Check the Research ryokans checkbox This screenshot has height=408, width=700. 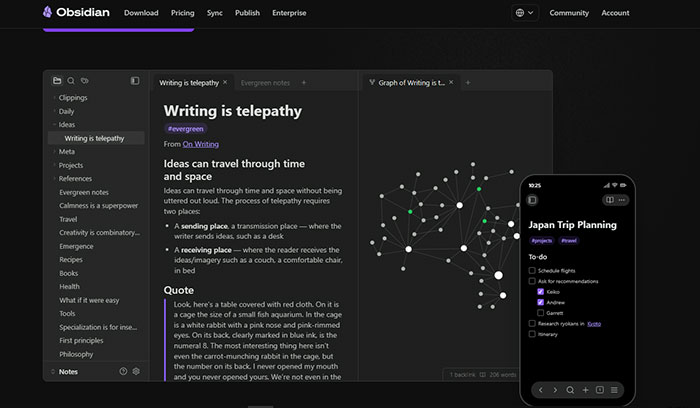(x=532, y=324)
